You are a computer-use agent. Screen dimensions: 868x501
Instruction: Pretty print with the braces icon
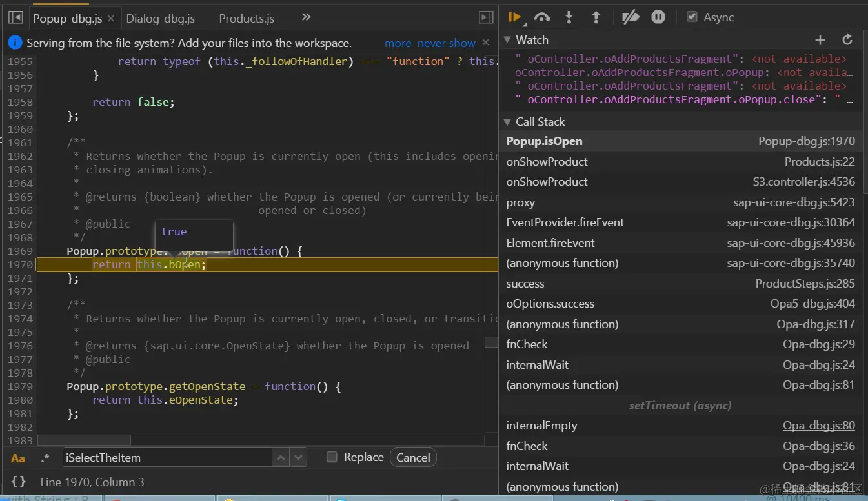coord(19,482)
